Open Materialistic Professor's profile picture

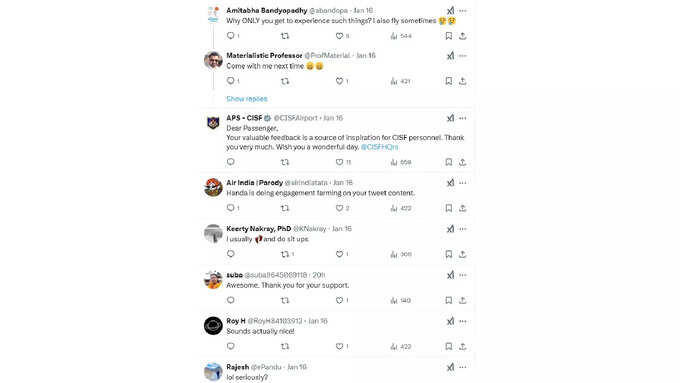coord(213,60)
